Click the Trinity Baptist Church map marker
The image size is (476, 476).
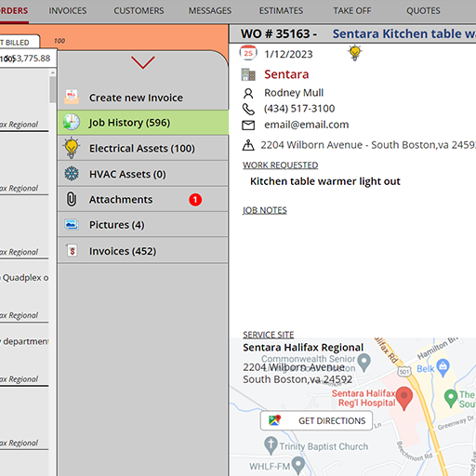271,446
